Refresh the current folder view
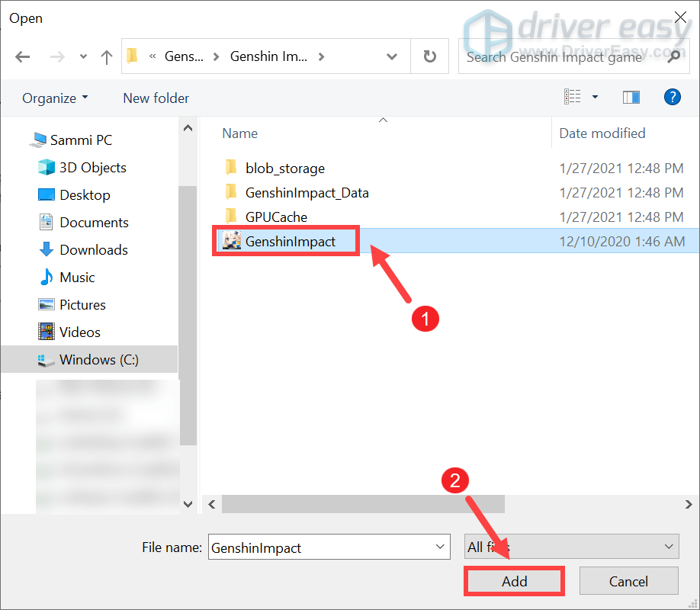Viewport: 700px width, 610px height. (429, 56)
